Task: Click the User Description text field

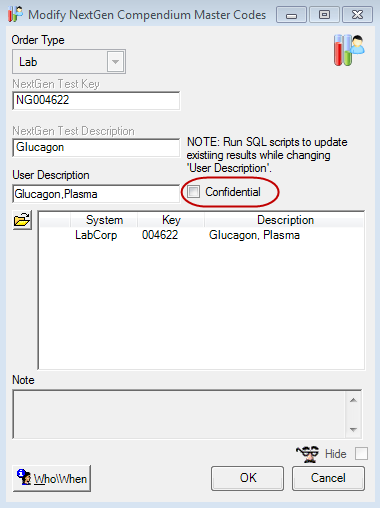Action: pyautogui.click(x=96, y=194)
